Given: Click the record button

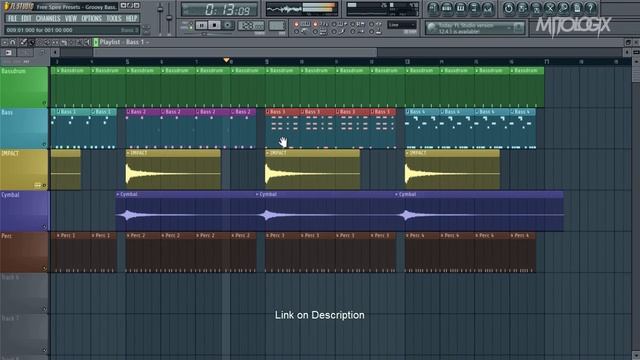Looking at the screenshot, I should (228, 26).
